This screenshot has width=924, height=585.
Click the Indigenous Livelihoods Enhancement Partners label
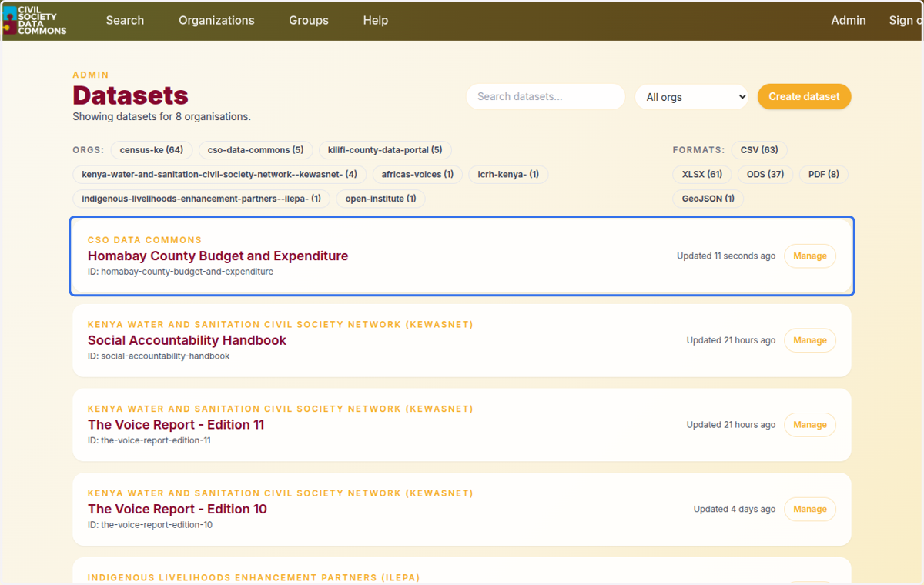coord(253,577)
